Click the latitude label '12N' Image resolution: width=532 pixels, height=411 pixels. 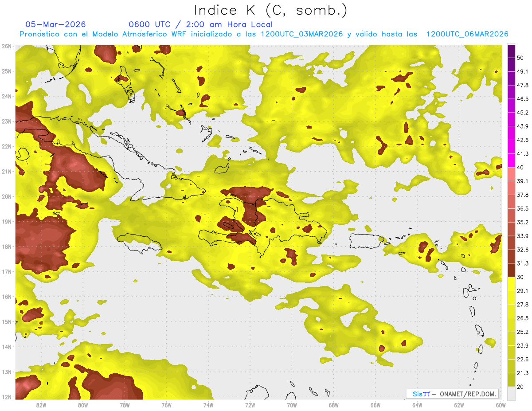pyautogui.click(x=7, y=397)
